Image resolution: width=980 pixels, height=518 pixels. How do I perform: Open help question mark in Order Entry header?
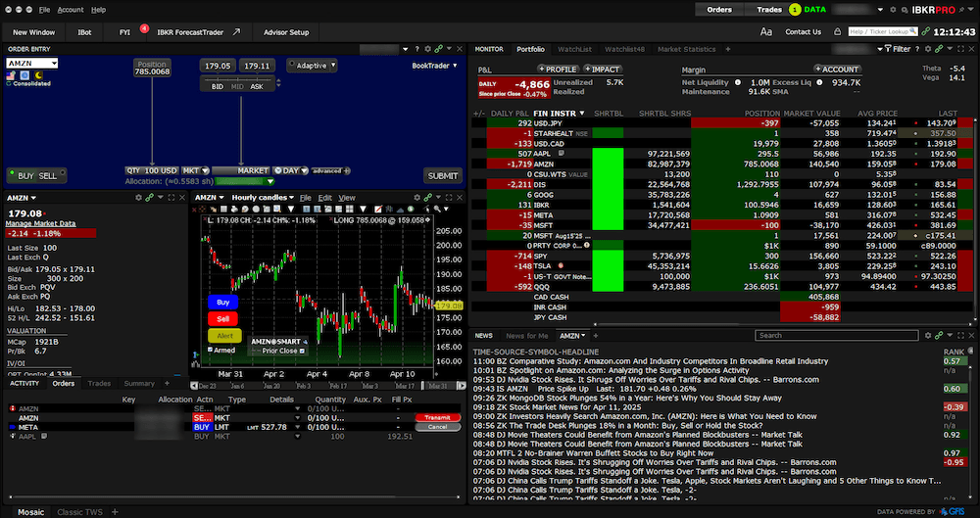coord(416,49)
